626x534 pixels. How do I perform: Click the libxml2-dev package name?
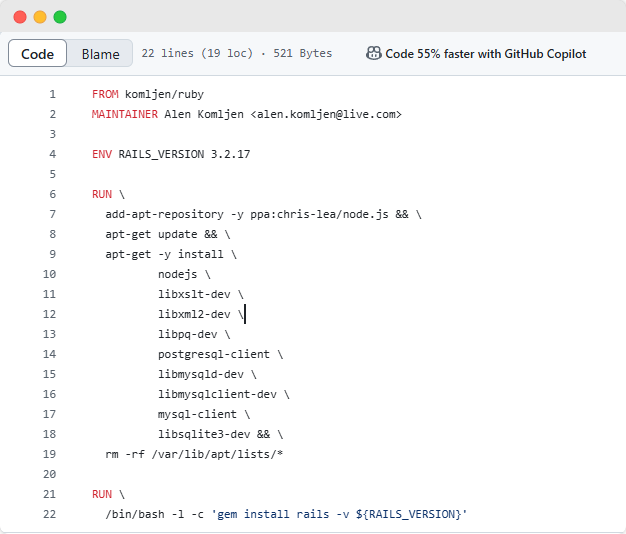(x=194, y=314)
